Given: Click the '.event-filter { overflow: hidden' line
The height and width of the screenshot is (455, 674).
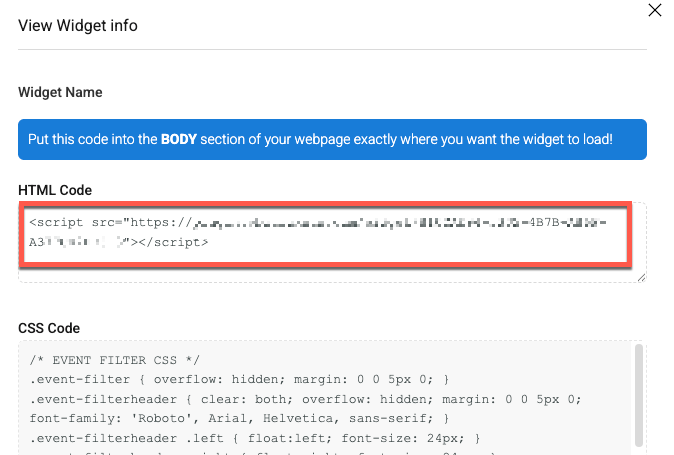Looking at the screenshot, I should coord(239,379).
